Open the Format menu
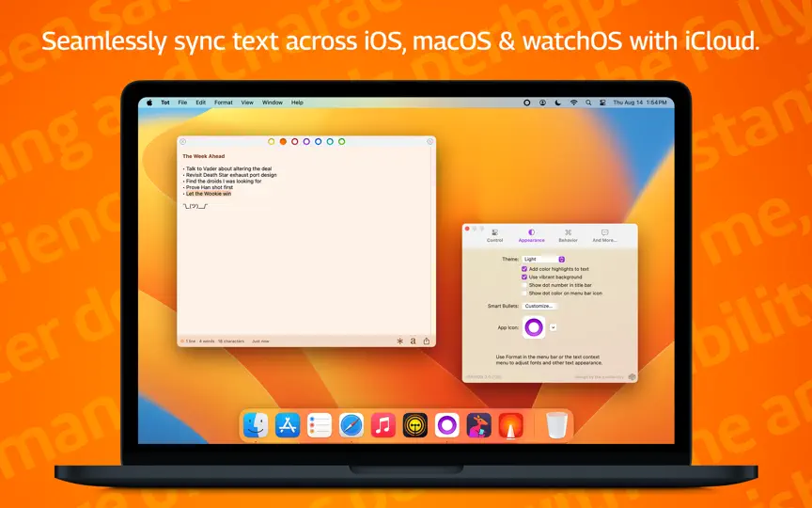This screenshot has width=812, height=508. point(224,103)
